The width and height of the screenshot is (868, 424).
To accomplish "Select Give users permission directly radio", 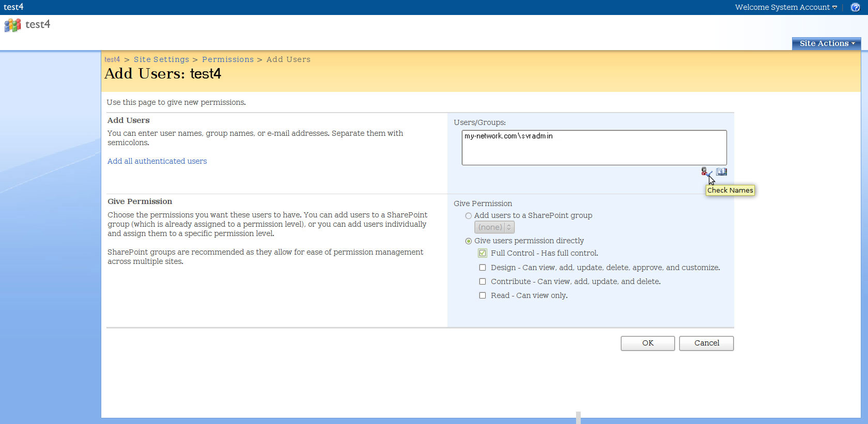I will click(469, 241).
